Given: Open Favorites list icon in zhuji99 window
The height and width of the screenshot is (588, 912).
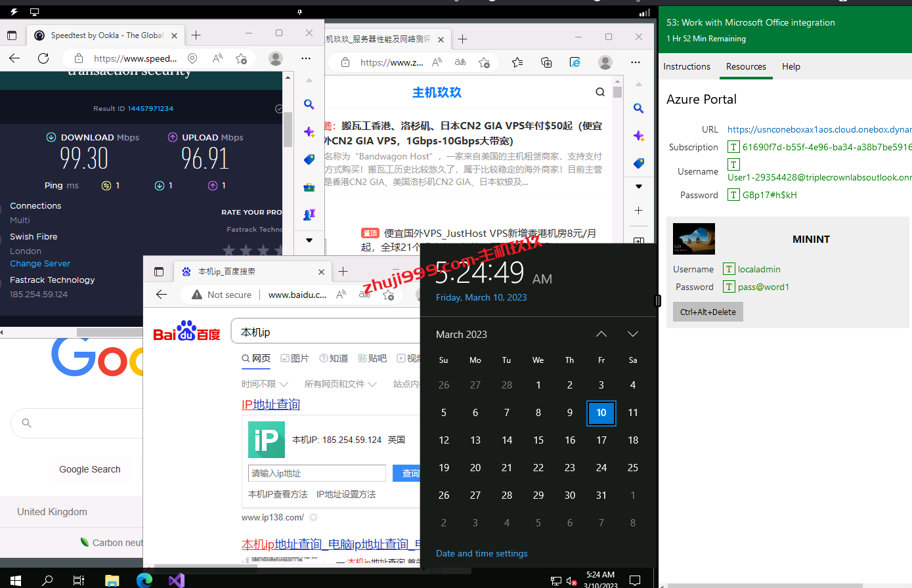Looking at the screenshot, I should 517,62.
